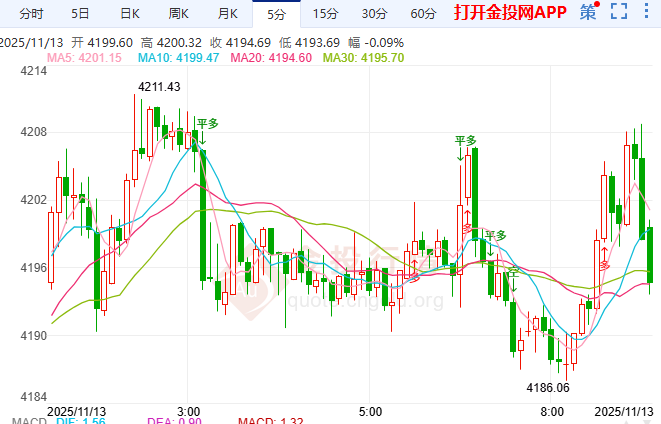Click the MA5: 4201.15 indicator label
The image size is (661, 424).
pos(84,58)
